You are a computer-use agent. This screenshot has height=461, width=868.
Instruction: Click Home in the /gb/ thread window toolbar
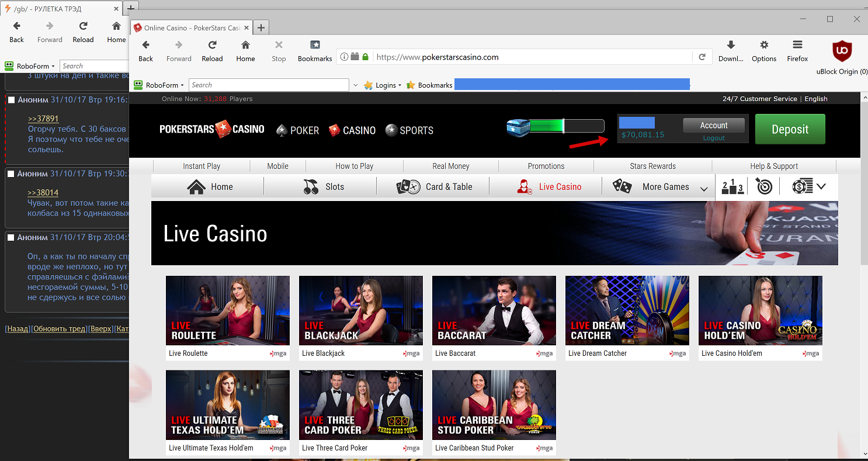point(116,32)
